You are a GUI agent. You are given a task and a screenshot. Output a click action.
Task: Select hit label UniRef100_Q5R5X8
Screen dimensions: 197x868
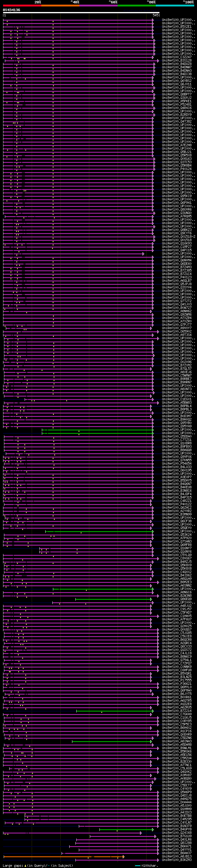click(176, 155)
